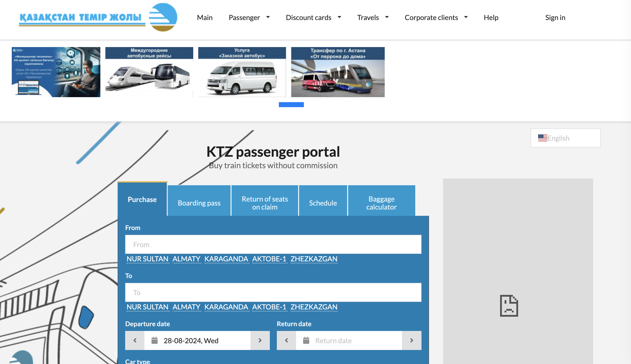Choose NUR SULTAN as From station

pos(147,259)
